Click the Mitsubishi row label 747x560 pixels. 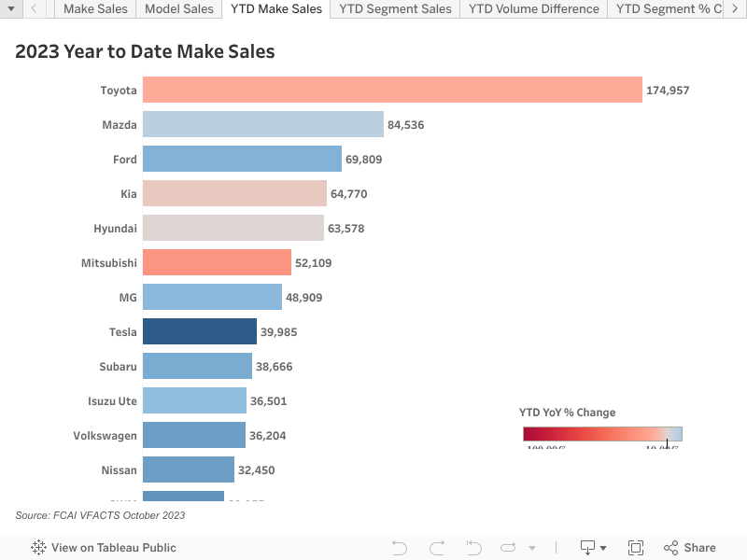click(x=109, y=263)
